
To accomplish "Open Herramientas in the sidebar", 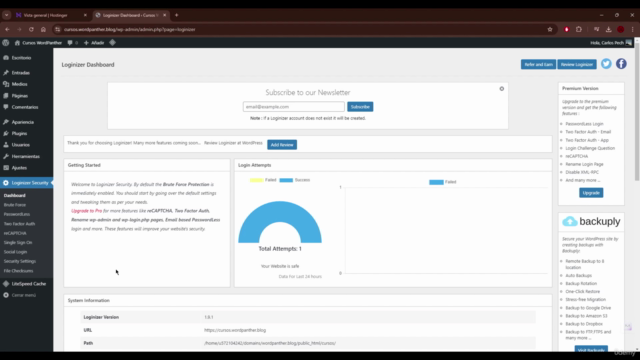I will click(x=27, y=156).
